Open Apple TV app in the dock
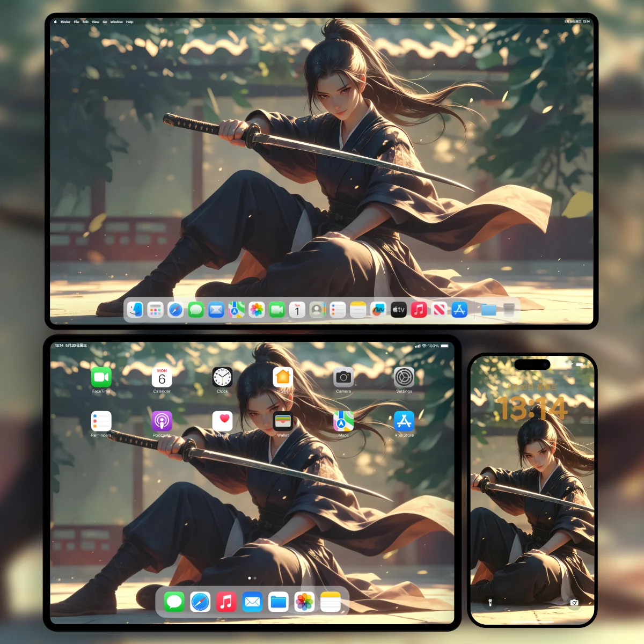The width and height of the screenshot is (644, 644). tap(398, 310)
